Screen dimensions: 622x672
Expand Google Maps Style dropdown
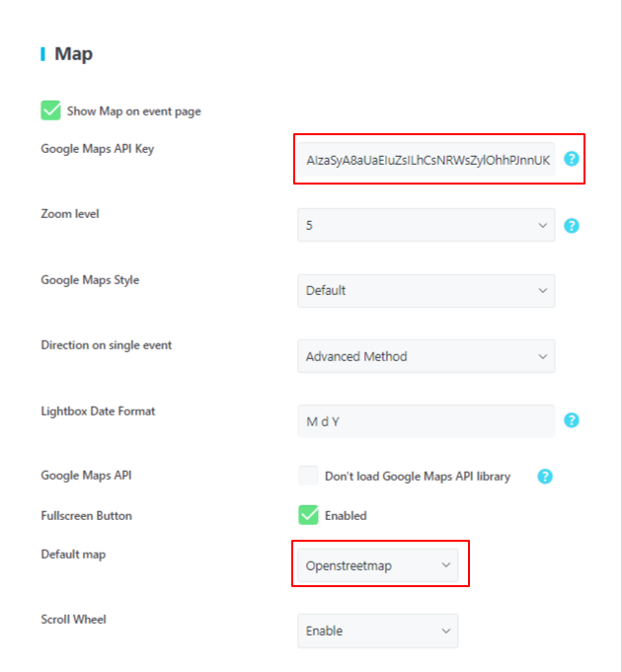tap(427, 290)
